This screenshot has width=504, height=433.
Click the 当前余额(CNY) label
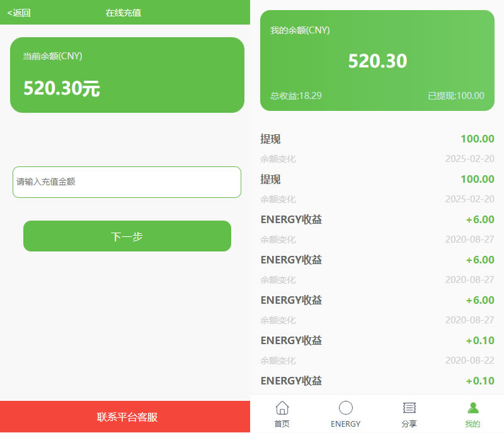point(53,56)
